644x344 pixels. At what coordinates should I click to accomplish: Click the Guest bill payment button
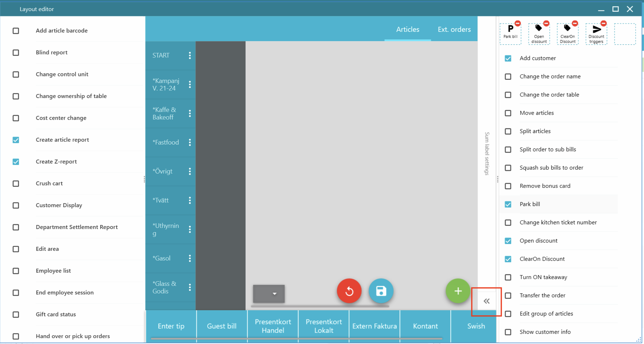221,326
